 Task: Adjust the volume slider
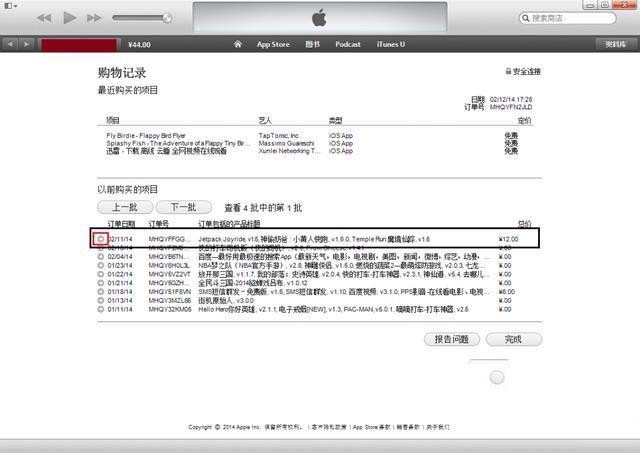pyautogui.click(x=142, y=18)
